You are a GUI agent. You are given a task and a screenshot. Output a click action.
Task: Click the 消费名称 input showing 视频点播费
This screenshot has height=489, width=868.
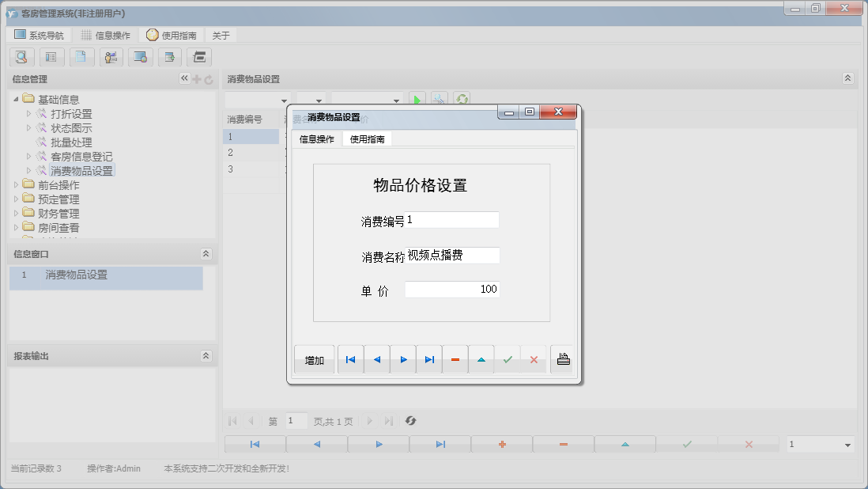tap(452, 255)
